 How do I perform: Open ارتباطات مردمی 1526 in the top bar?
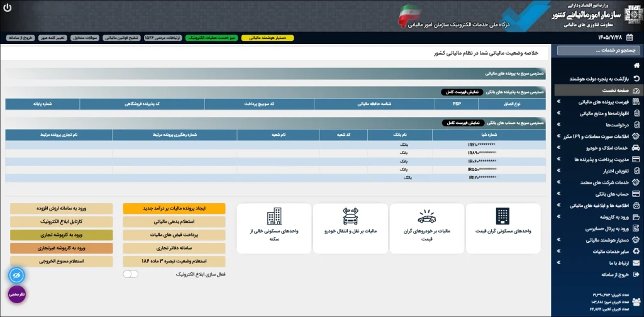click(x=163, y=38)
